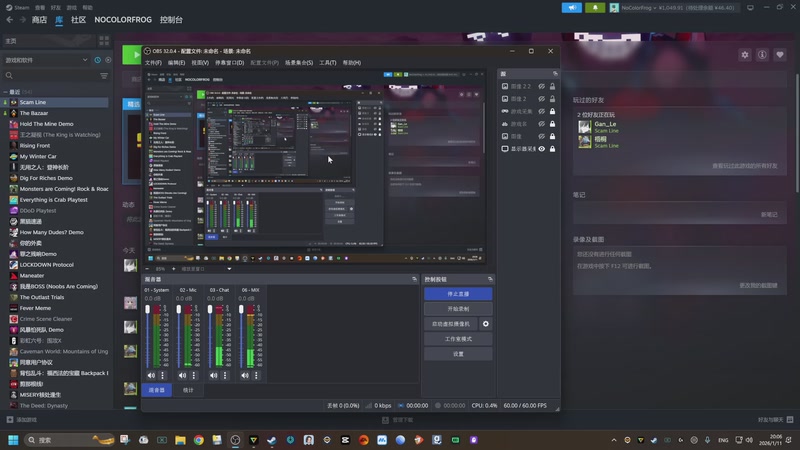Unlock the 游戏采集 source

552,111
